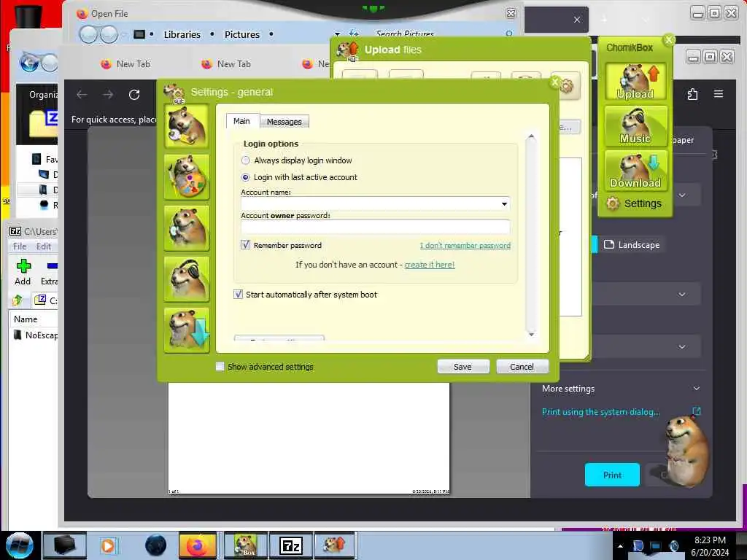747x560 pixels.
Task: Open the dropdown above More settings in print panel
Action: click(682, 346)
